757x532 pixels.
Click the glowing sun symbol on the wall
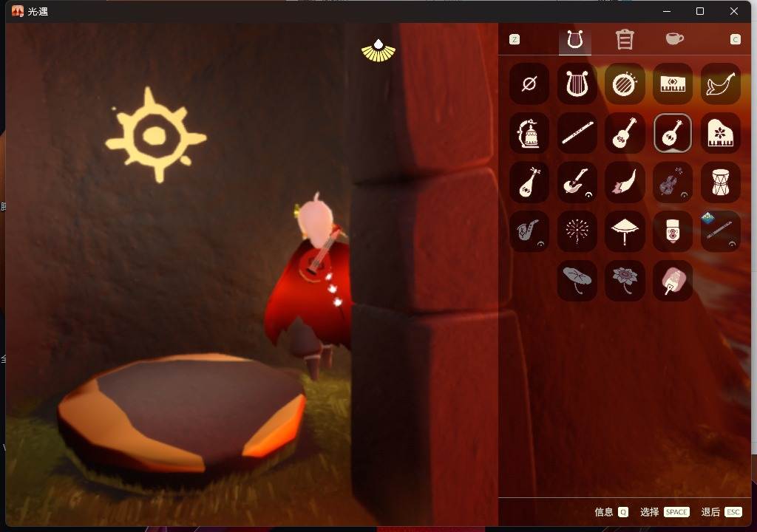[x=156, y=135]
